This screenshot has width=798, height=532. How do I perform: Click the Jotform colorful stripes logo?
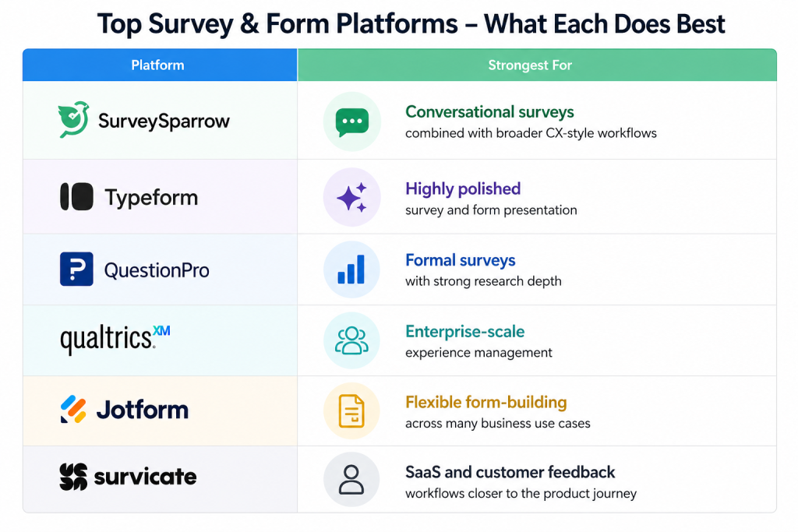coord(74,410)
